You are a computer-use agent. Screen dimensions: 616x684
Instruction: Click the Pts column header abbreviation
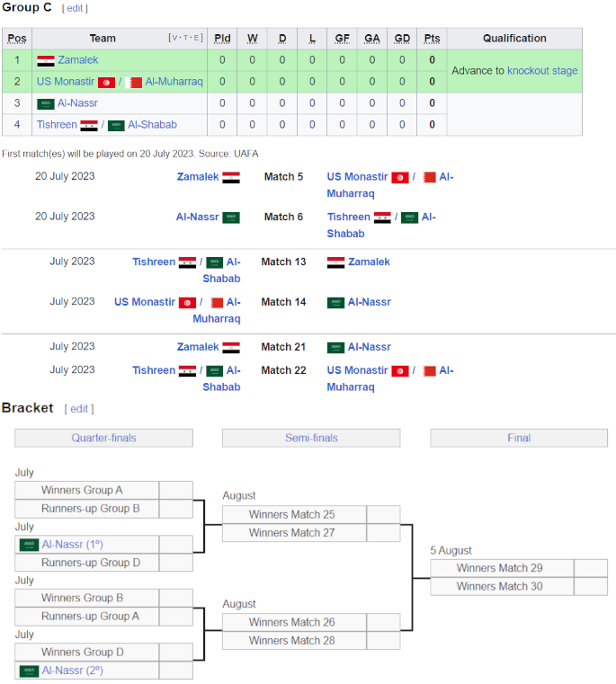pyautogui.click(x=432, y=39)
